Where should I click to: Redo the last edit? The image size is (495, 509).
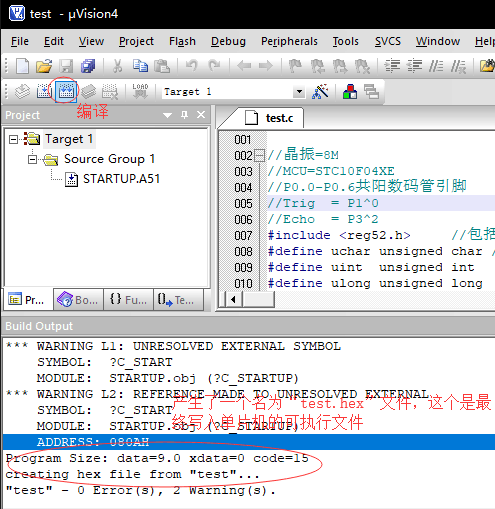point(214,66)
